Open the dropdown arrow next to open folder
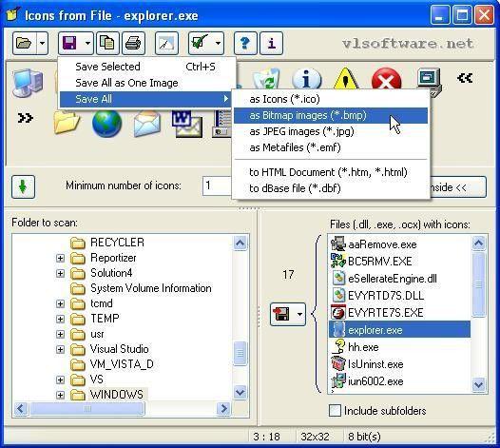Screen dimensions: 500x448 43,43
